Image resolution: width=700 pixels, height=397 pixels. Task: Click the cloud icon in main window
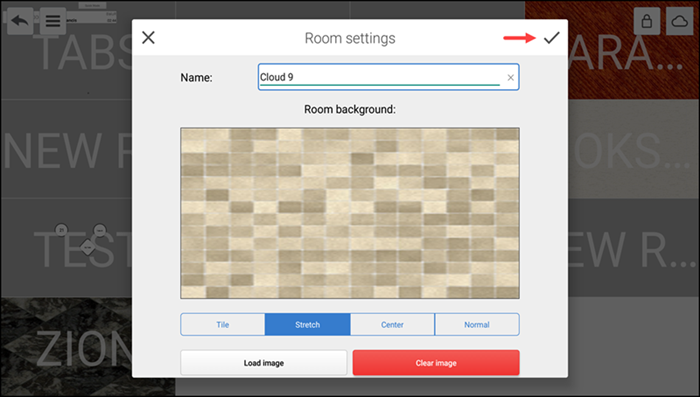679,21
